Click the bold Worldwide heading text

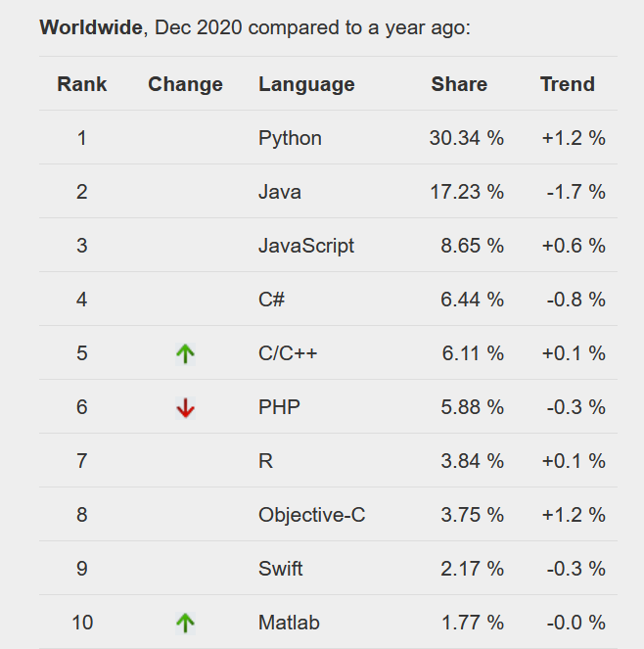[91, 27]
